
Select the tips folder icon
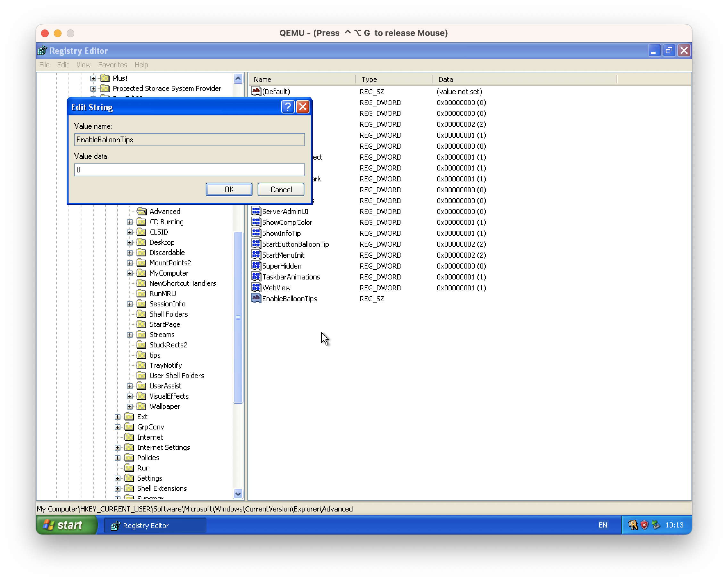coord(142,355)
